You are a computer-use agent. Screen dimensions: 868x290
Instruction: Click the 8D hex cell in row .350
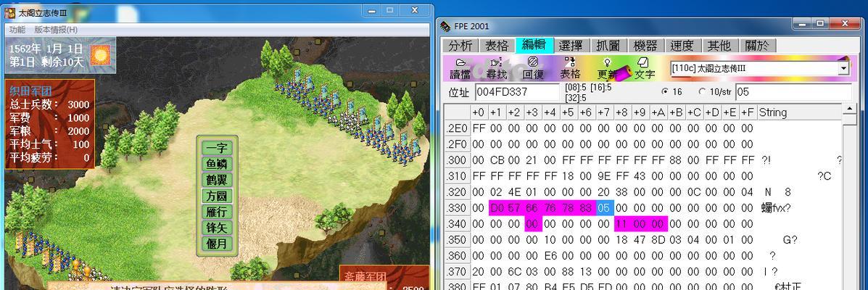coord(658,240)
